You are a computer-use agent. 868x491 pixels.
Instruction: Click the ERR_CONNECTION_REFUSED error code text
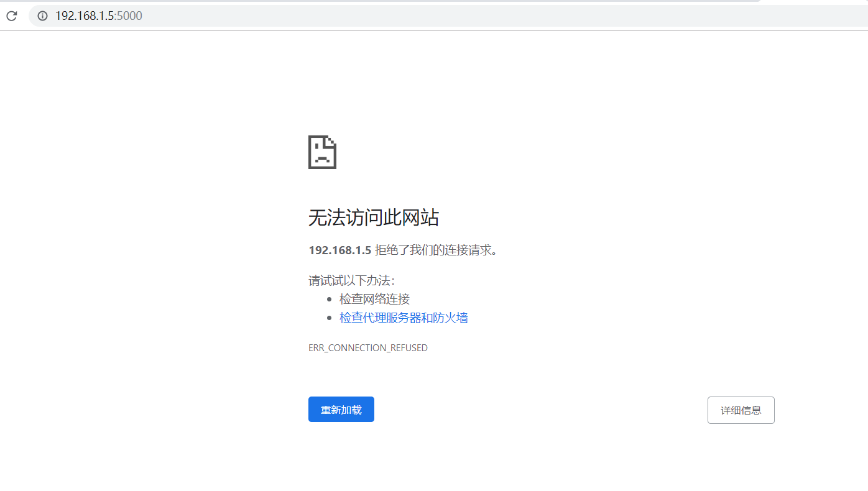(367, 347)
